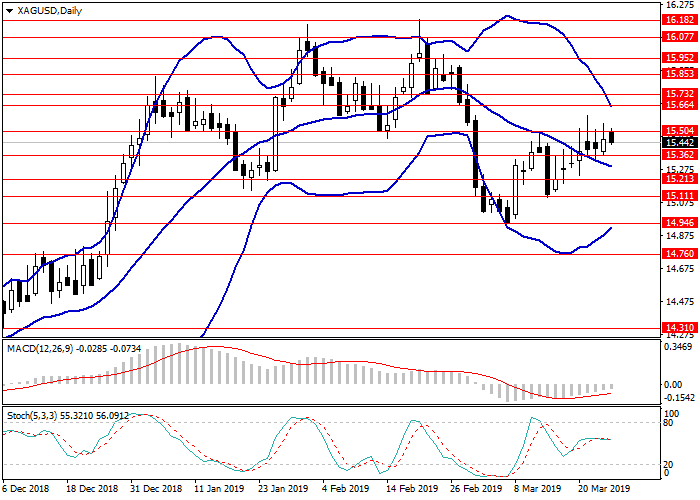Click the 16.182 resistance level label
This screenshot has height=500, width=700.
pos(679,19)
